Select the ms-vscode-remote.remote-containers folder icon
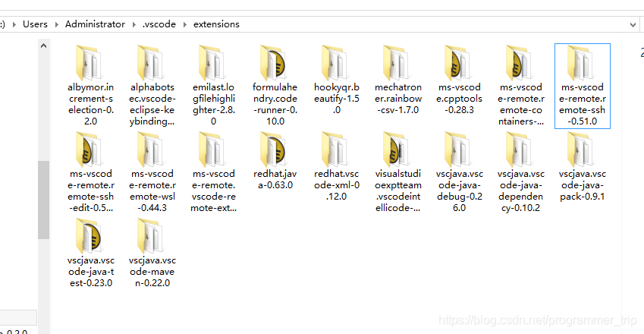 520,63
